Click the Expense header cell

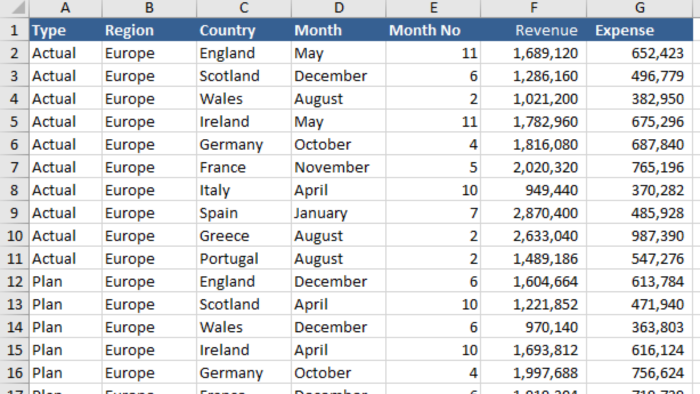click(640, 30)
